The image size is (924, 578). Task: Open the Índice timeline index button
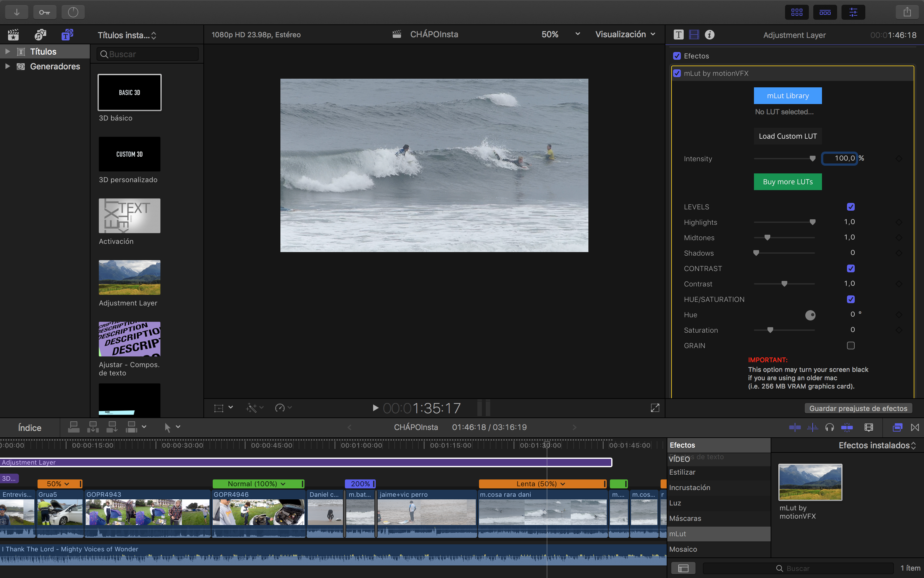30,427
